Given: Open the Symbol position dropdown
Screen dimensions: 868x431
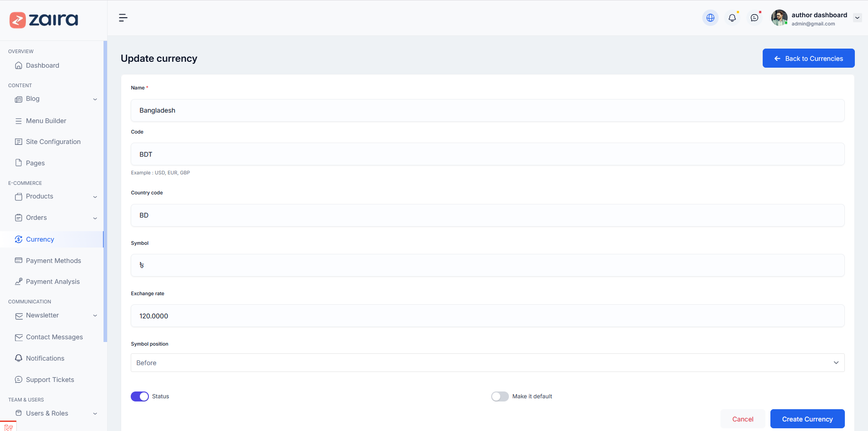Looking at the screenshot, I should 487,363.
